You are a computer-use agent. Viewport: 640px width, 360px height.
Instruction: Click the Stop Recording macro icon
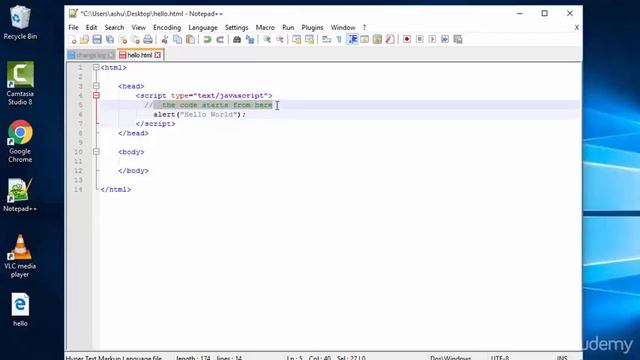420,39
